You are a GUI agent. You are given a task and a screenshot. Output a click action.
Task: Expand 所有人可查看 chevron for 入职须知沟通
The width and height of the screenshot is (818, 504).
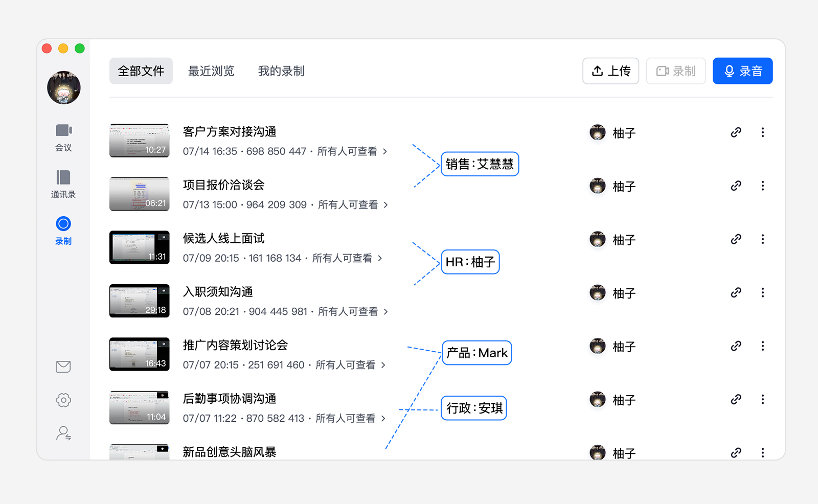tap(386, 311)
